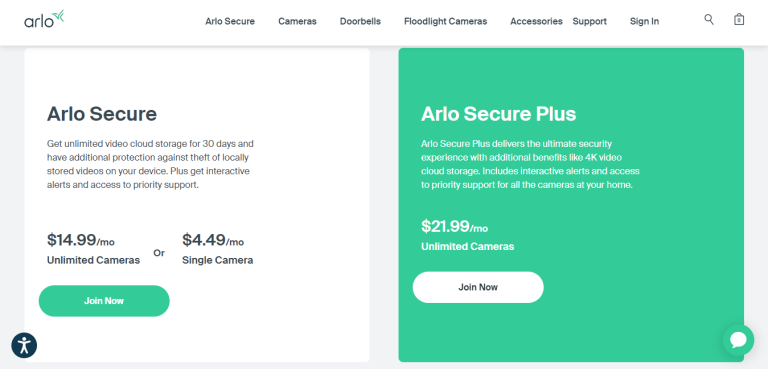The width and height of the screenshot is (768, 369).
Task: Open the Cameras menu
Action: tap(297, 22)
